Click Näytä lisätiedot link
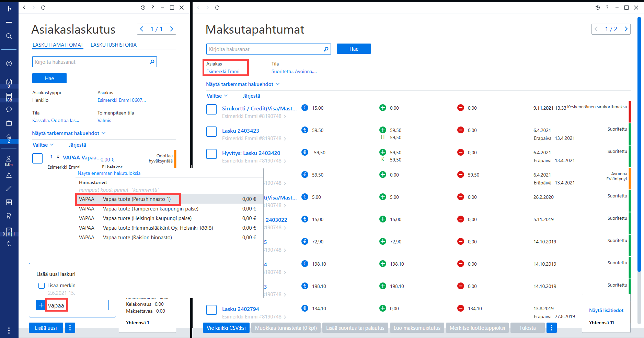Screen dimensions: 644x338 click(606, 310)
